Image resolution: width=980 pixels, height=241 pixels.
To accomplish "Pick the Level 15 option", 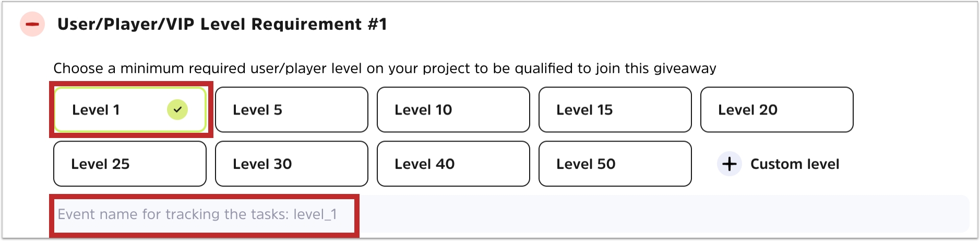I will 615,110.
